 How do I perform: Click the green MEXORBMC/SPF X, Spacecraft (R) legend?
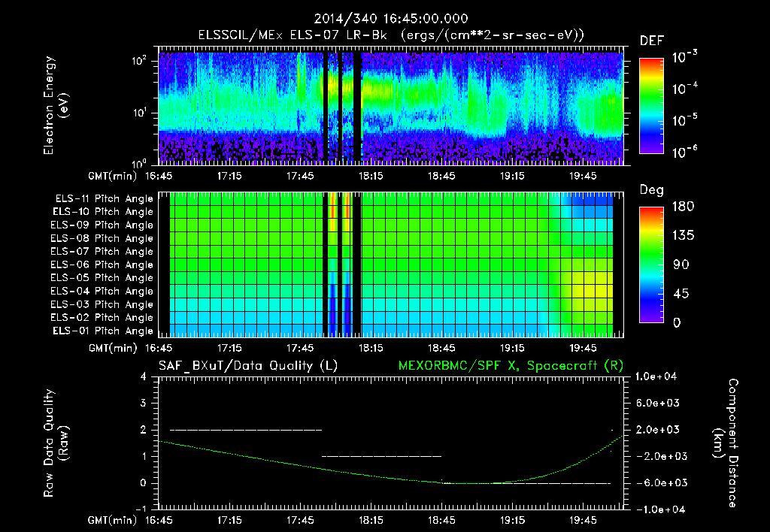coord(511,366)
